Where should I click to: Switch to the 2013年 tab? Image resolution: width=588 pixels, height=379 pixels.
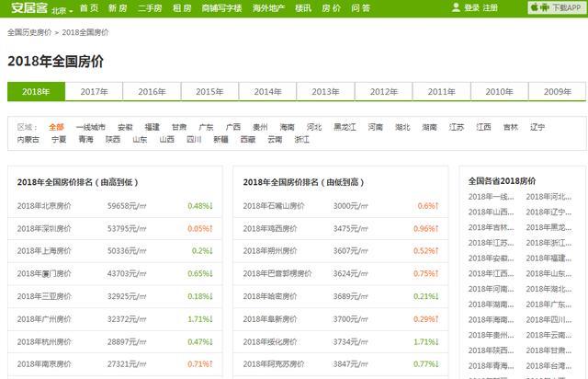click(x=325, y=92)
